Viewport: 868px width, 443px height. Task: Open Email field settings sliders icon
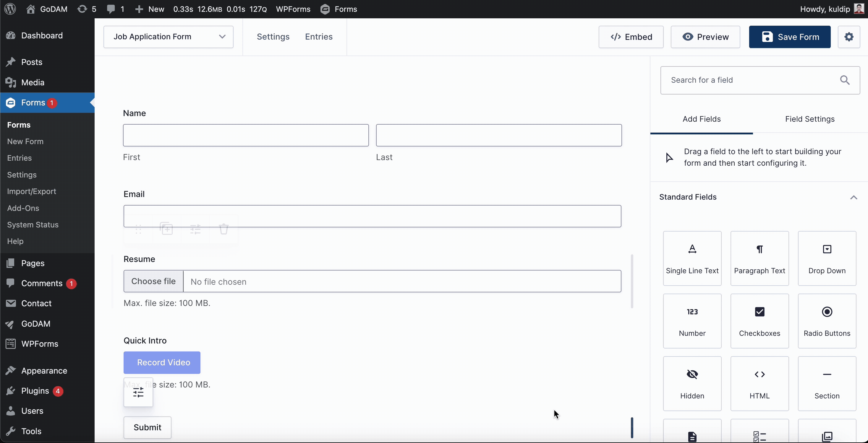[x=195, y=229]
